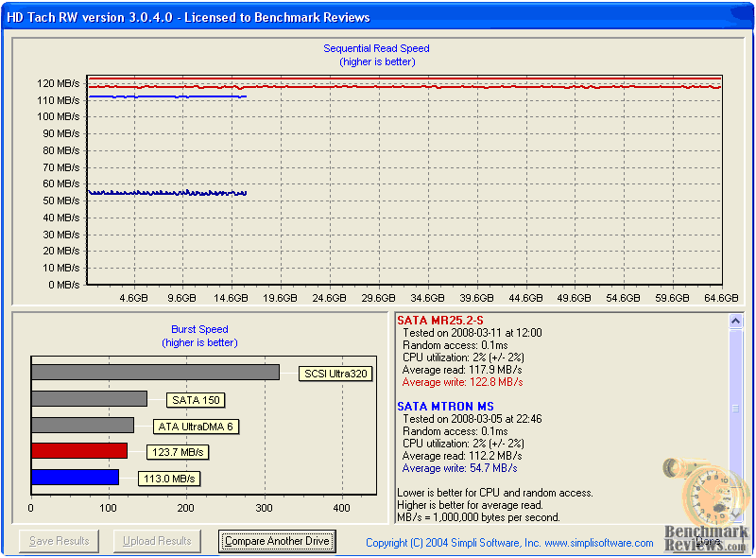Viewport: 756px width, 558px height.
Task: Click the 64.6GB axis label
Action: click(x=721, y=298)
